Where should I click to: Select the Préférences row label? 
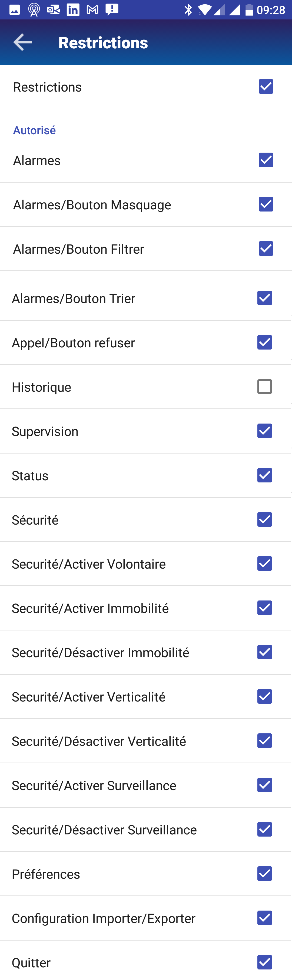[x=46, y=874]
